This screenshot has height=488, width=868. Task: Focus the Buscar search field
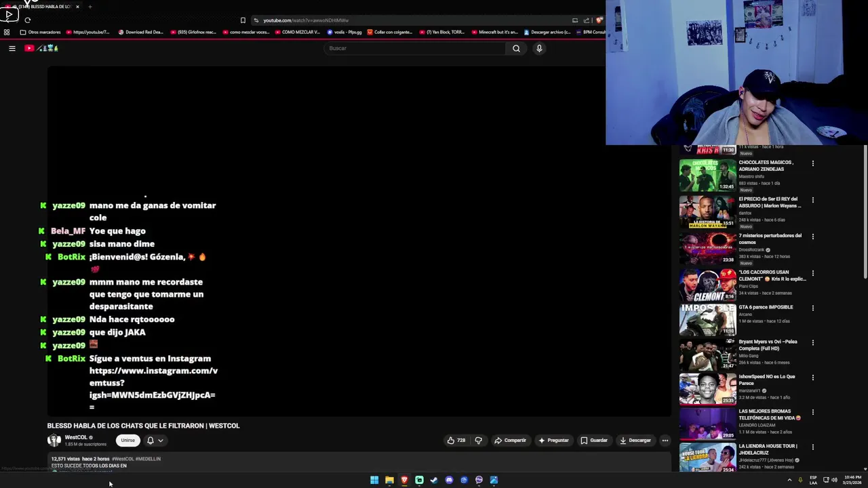click(x=415, y=48)
